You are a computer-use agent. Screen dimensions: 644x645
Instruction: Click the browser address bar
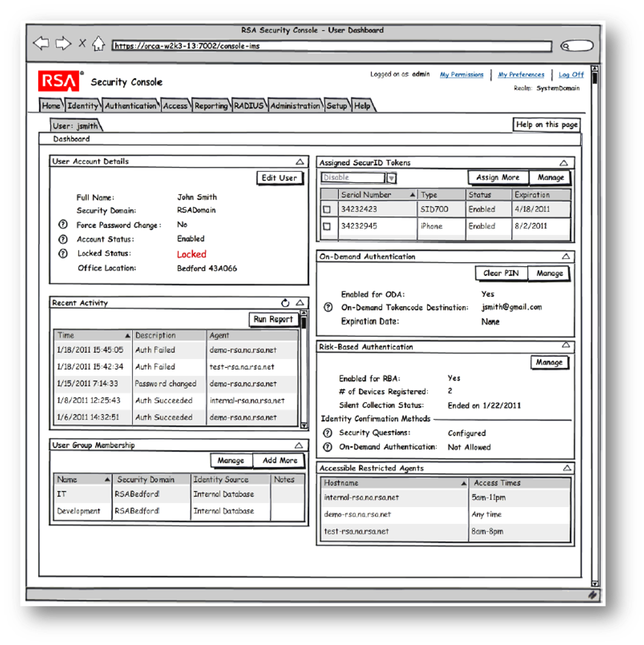(x=332, y=46)
